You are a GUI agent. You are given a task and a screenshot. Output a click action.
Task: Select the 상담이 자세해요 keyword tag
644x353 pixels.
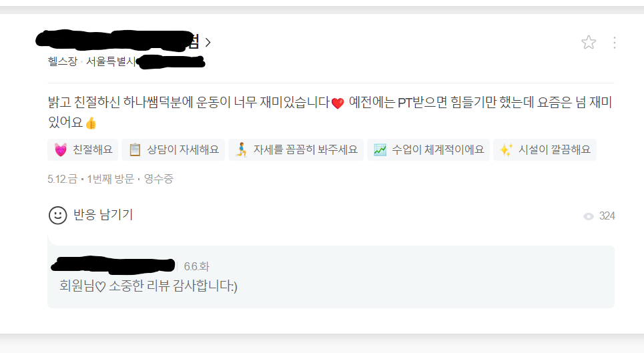click(x=174, y=150)
